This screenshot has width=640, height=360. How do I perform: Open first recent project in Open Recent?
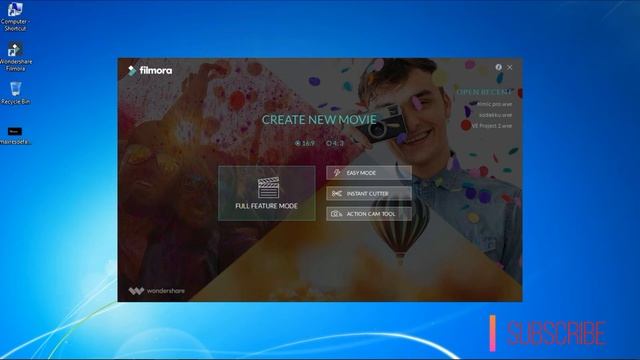[x=494, y=104]
